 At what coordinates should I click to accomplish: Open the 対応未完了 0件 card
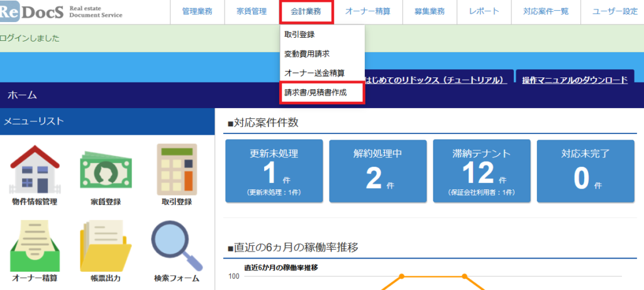tap(586, 171)
